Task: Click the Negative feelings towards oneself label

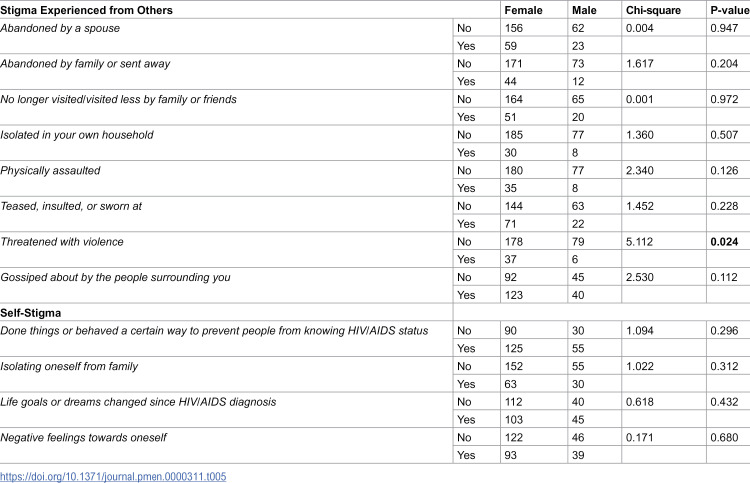Action: (83, 438)
